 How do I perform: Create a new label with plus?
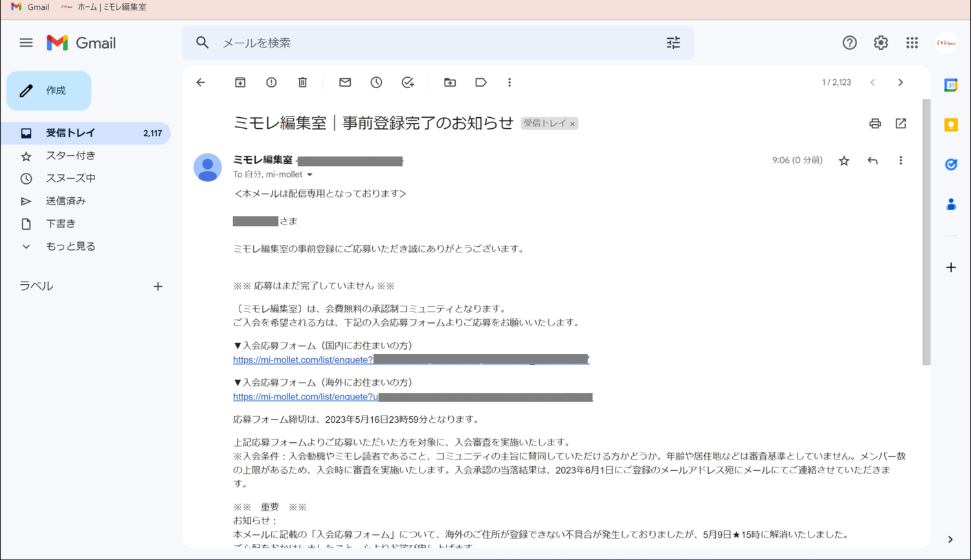pyautogui.click(x=158, y=286)
